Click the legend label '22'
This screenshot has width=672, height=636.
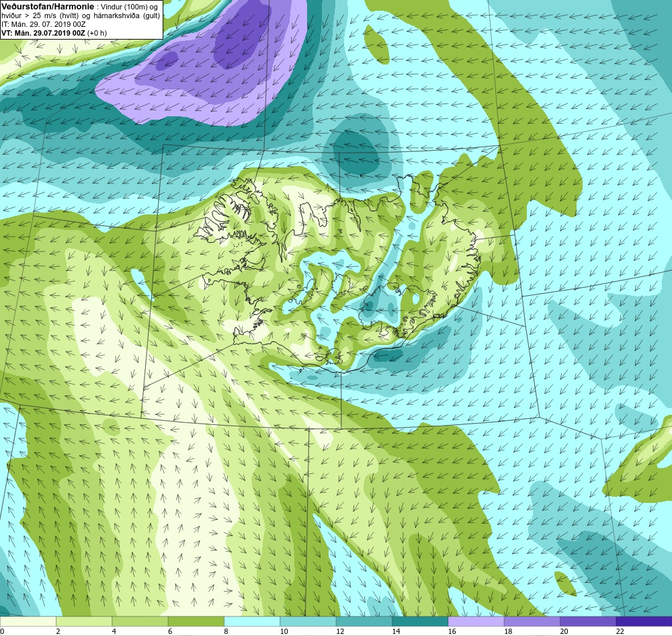(x=620, y=631)
